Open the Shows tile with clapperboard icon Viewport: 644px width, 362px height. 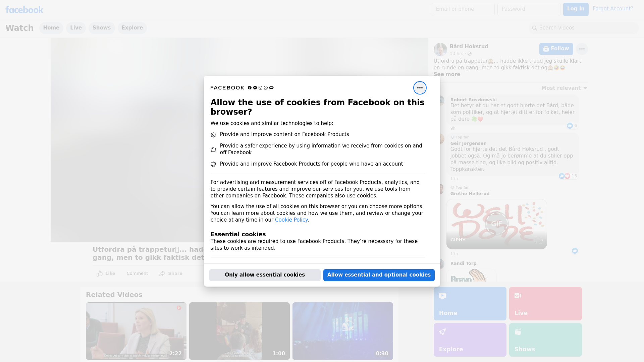[545, 340]
